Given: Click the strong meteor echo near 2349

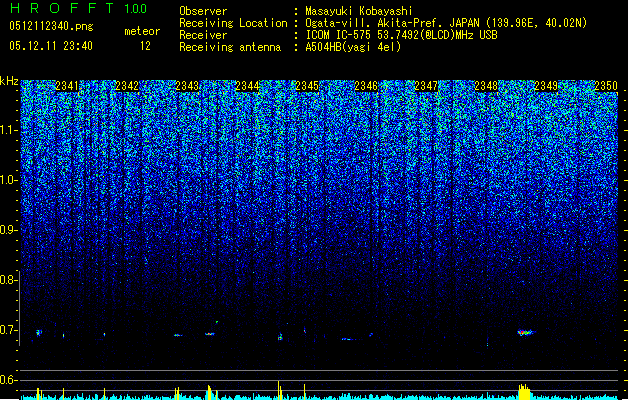Looking at the screenshot, I should click(x=525, y=333).
